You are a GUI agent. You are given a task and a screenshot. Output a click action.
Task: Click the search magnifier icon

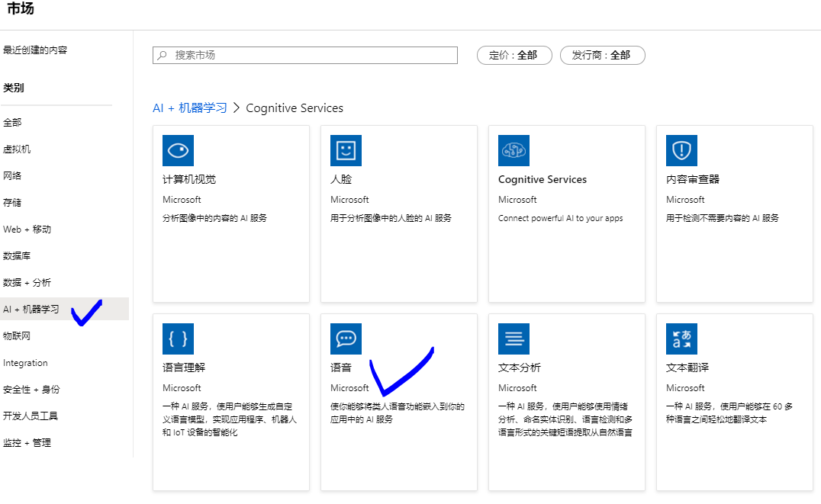[161, 55]
